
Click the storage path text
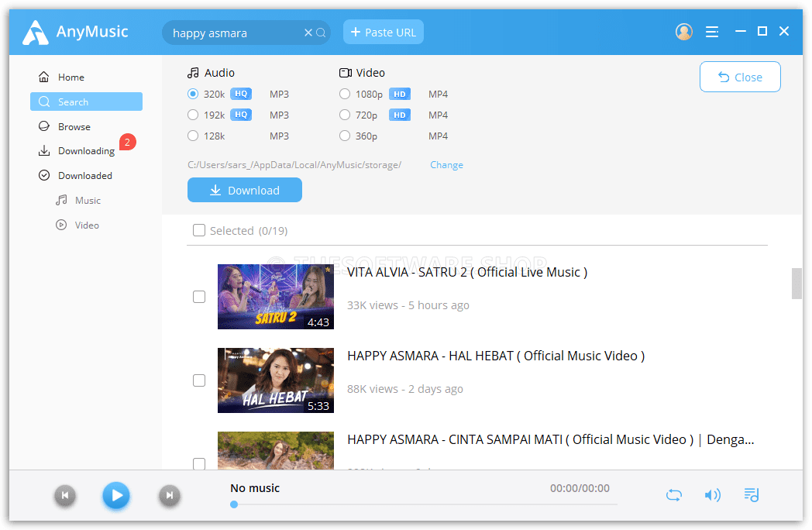coord(294,165)
